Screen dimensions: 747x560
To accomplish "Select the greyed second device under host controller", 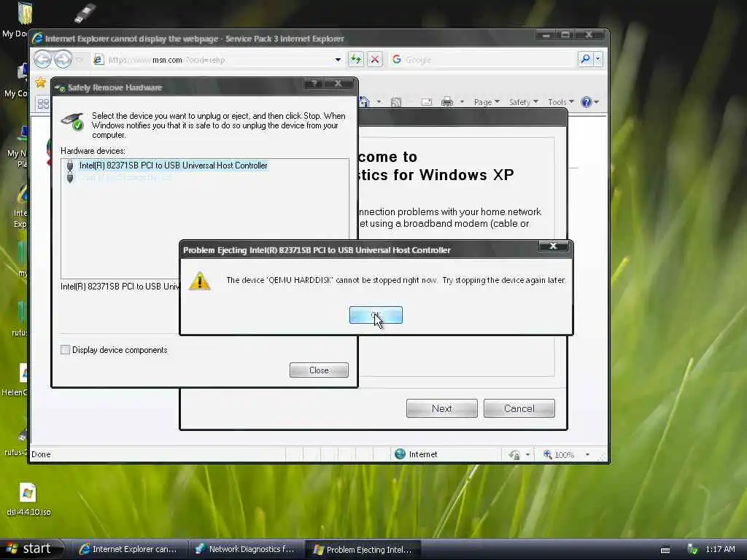I will click(125, 177).
